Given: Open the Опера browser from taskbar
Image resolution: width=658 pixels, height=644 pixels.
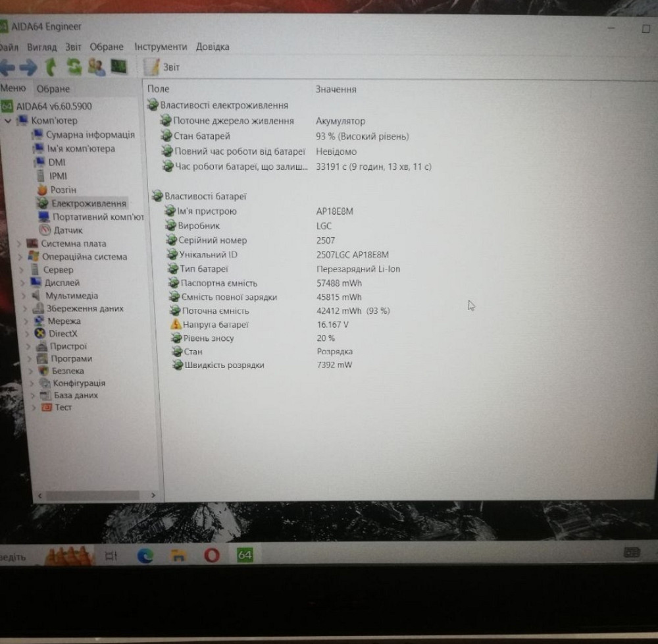Looking at the screenshot, I should point(213,555).
